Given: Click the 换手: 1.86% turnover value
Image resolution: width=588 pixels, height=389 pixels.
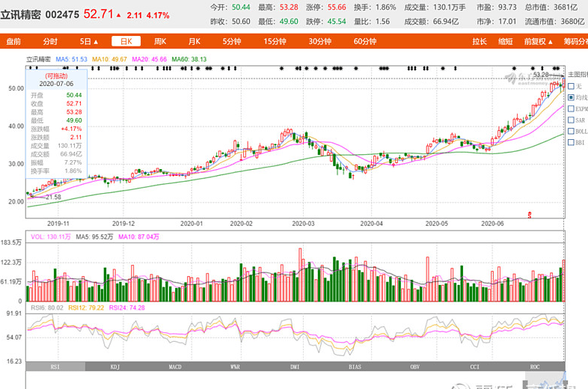Looking at the screenshot, I should 375,7.
